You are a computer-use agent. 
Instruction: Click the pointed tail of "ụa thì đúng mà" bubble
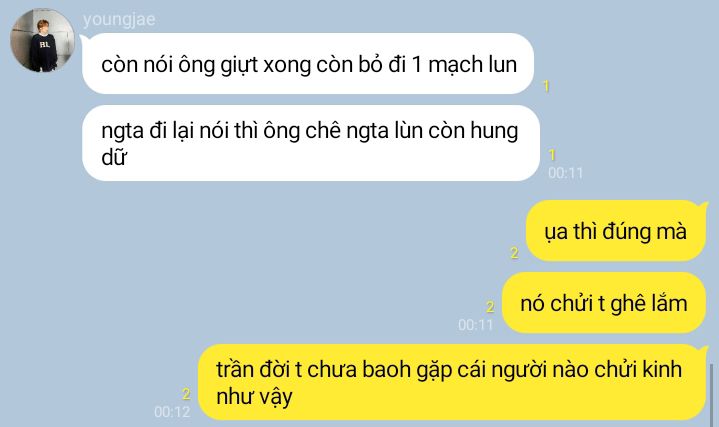[x=702, y=206]
